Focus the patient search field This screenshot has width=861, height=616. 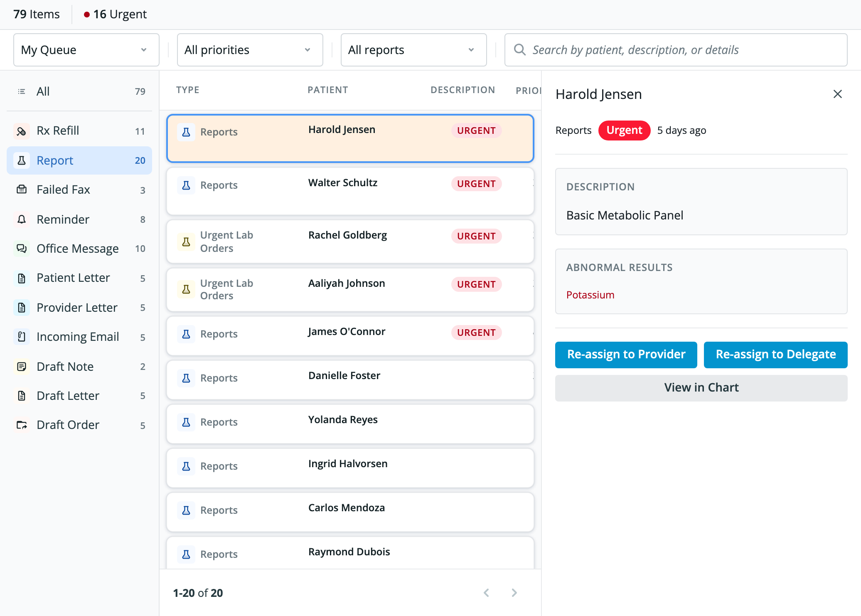point(676,50)
